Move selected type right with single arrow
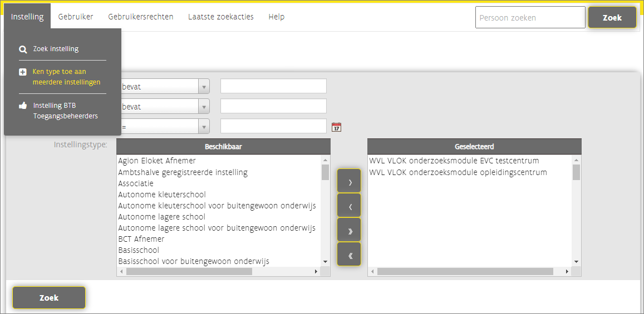Image resolution: width=644 pixels, height=314 pixels. click(349, 181)
